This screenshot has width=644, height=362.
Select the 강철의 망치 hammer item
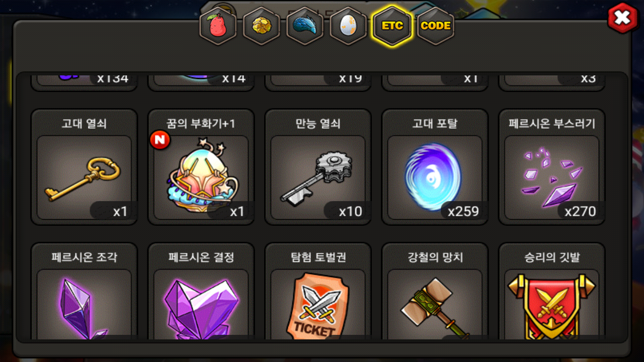pyautogui.click(x=435, y=292)
